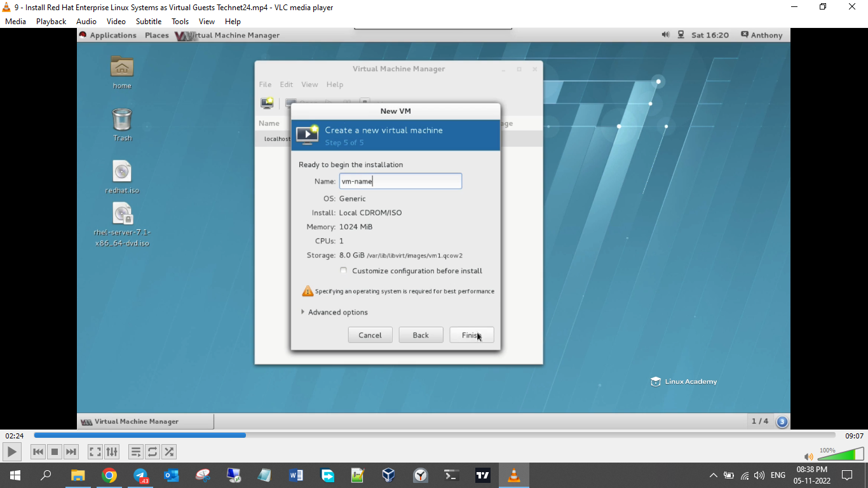The image size is (868, 488).
Task: Click the Back button in New VM
Action: (x=421, y=335)
